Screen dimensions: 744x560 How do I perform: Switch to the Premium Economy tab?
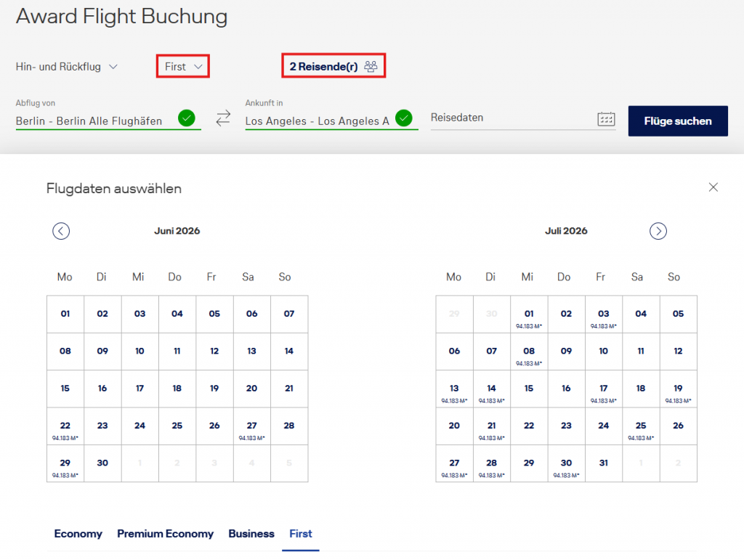pyautogui.click(x=165, y=534)
